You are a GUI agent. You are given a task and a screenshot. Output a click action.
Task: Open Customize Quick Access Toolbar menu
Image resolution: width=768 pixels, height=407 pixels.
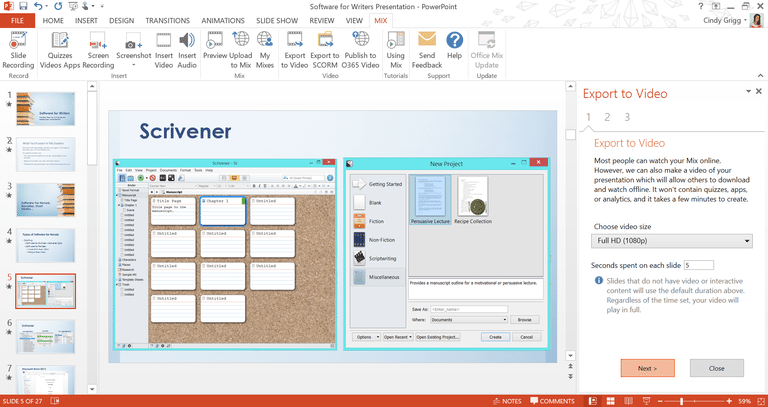pos(102,6)
